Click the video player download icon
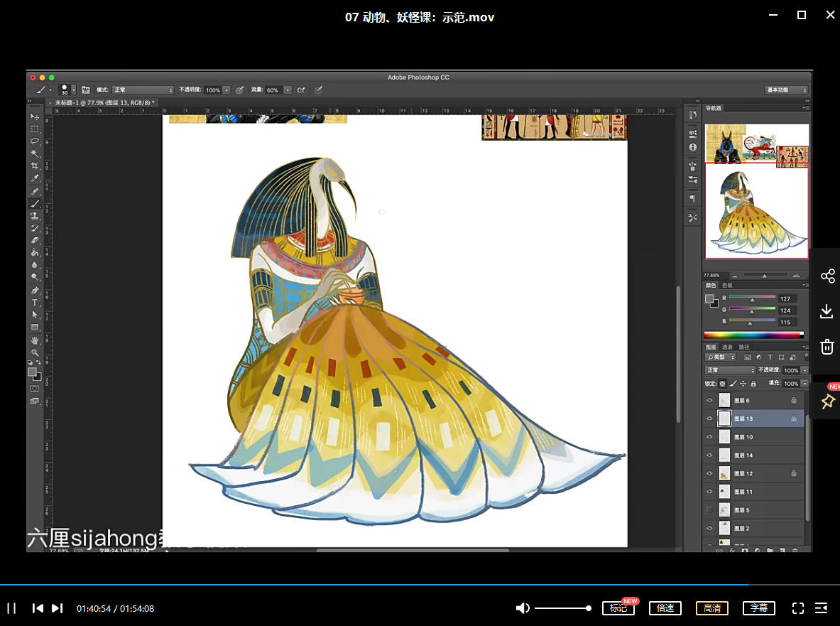The width and height of the screenshot is (840, 626). tap(827, 311)
